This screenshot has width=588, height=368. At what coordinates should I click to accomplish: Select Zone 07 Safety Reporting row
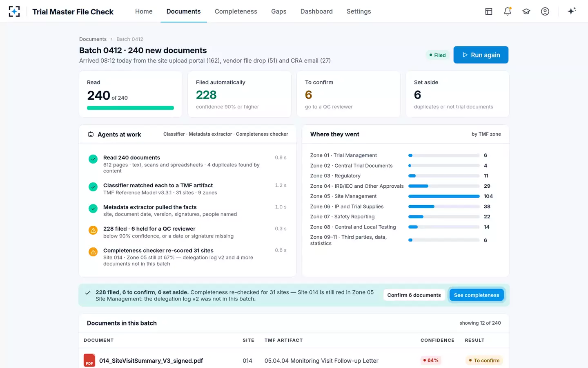pos(405,217)
